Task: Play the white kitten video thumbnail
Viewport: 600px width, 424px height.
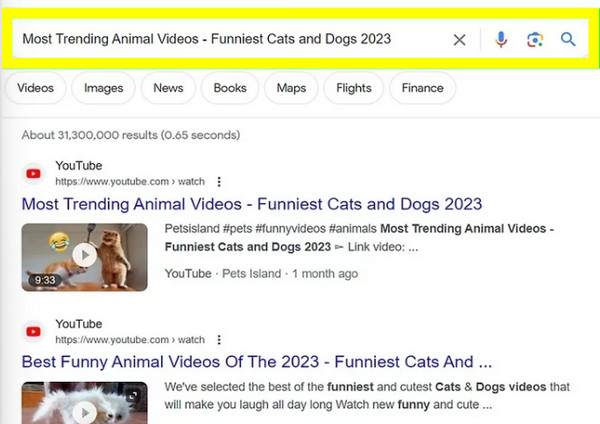Action: [x=85, y=403]
